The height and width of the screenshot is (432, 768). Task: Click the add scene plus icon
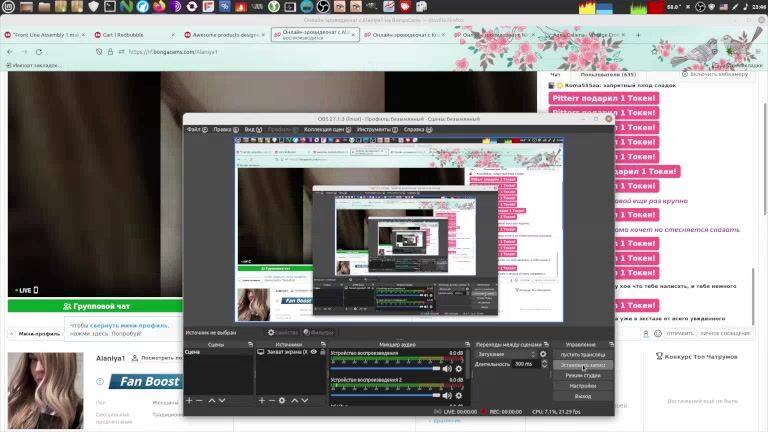click(x=189, y=400)
